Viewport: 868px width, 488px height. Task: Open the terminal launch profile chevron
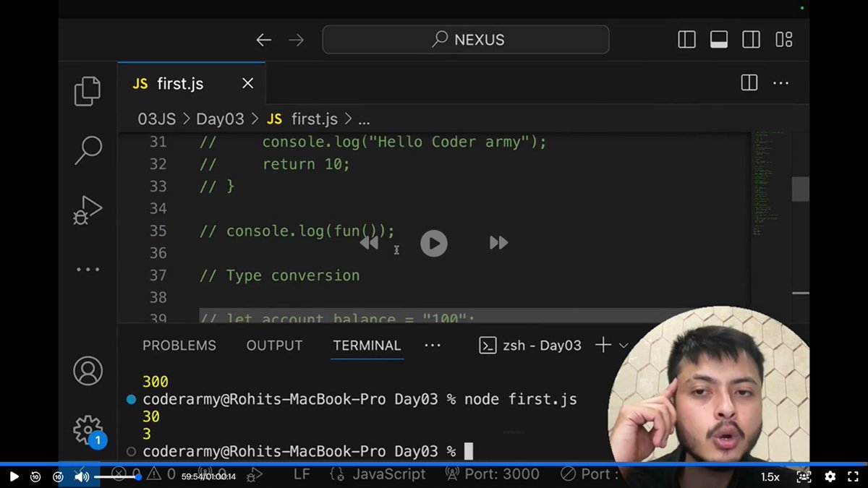623,346
